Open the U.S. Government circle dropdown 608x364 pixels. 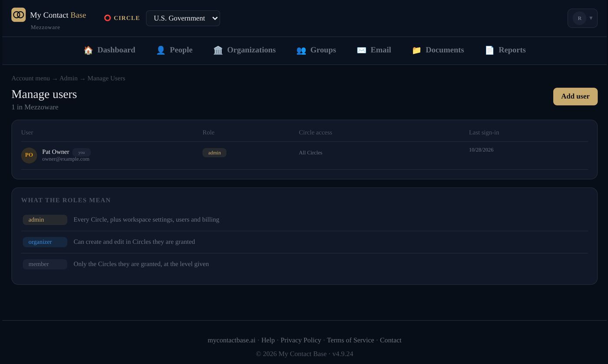(x=183, y=18)
